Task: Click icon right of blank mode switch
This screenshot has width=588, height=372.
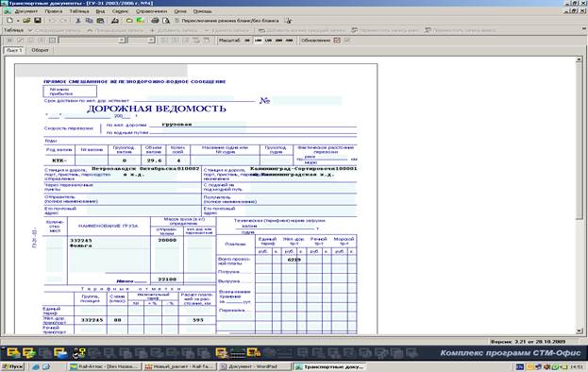Action: pos(288,21)
